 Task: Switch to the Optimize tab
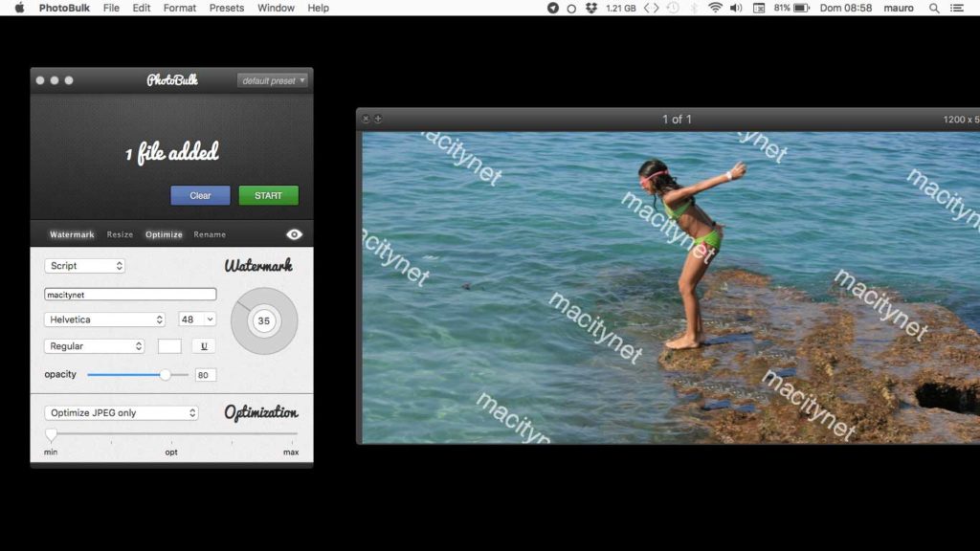pos(164,234)
